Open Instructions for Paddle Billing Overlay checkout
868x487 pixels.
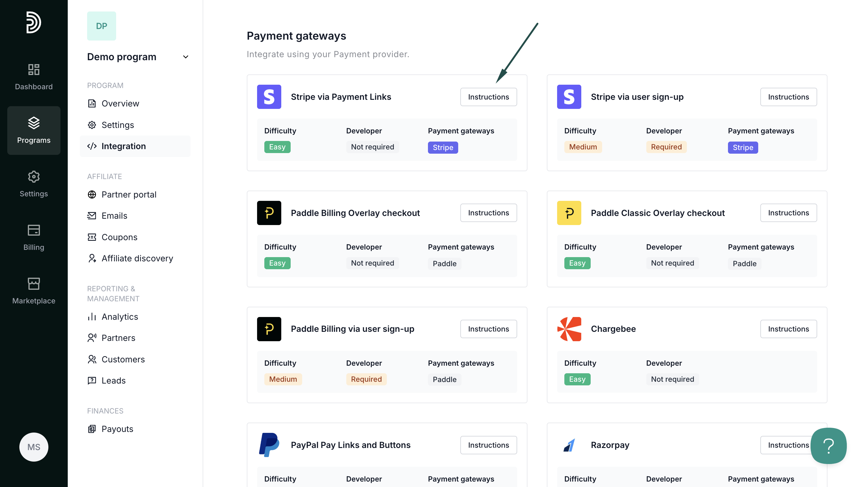point(488,213)
